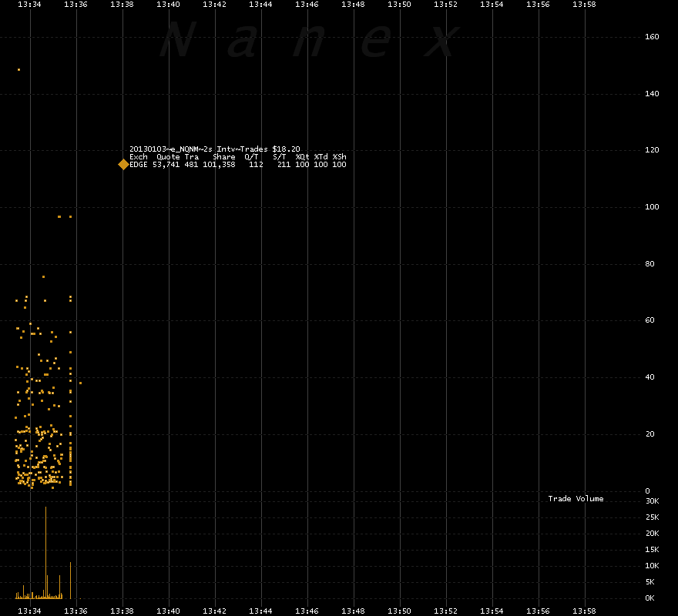Click '13:42' on the top time axis
This screenshot has height=616, width=678.
coord(214,5)
